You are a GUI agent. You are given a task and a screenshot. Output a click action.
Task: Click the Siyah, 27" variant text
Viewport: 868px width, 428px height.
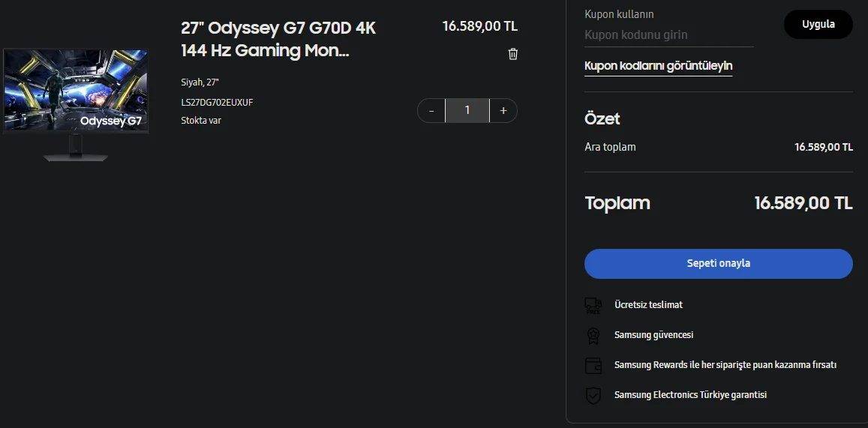200,82
